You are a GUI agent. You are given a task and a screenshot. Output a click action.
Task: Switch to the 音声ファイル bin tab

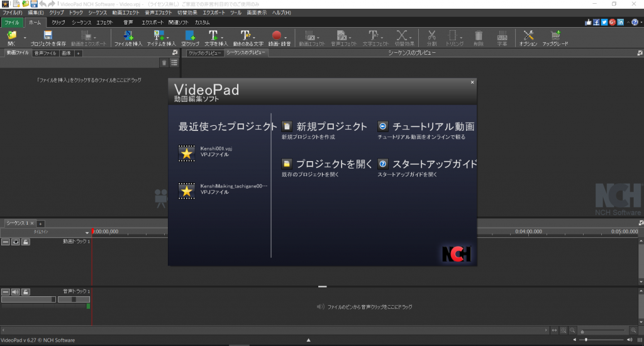(x=46, y=53)
